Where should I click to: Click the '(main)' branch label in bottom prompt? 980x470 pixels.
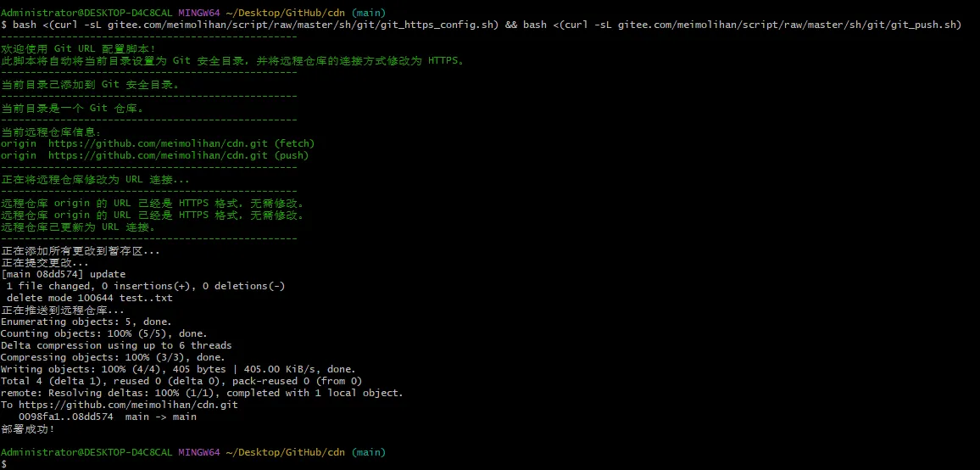(368, 452)
